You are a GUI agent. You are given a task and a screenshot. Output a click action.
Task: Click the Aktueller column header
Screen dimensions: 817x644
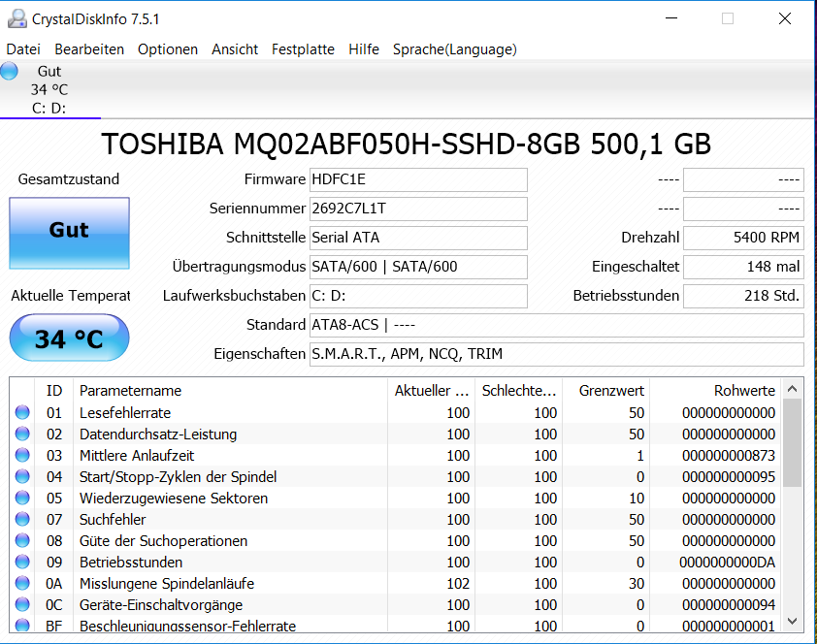[x=431, y=391]
